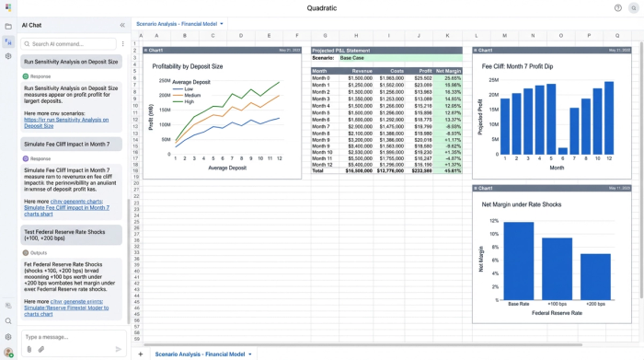The height and width of the screenshot is (360, 644).
Task: Click the header icon of Fee Cliff chart
Action: point(476,50)
